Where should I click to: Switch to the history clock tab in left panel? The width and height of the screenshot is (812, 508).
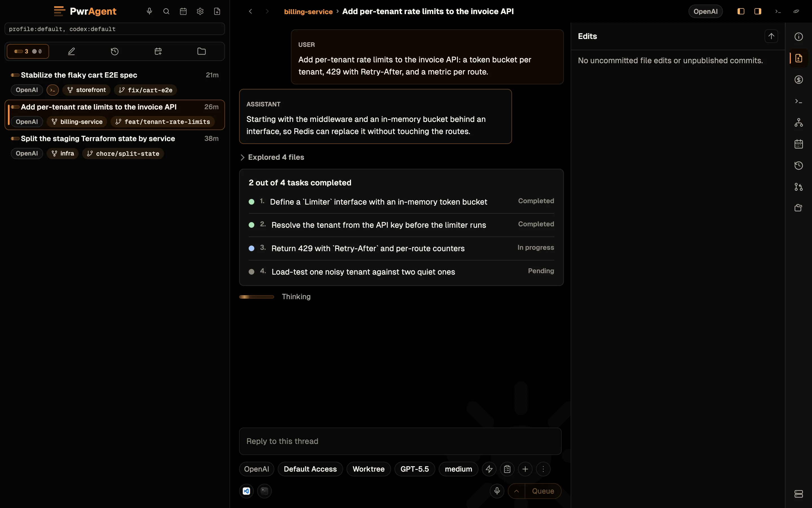(115, 51)
